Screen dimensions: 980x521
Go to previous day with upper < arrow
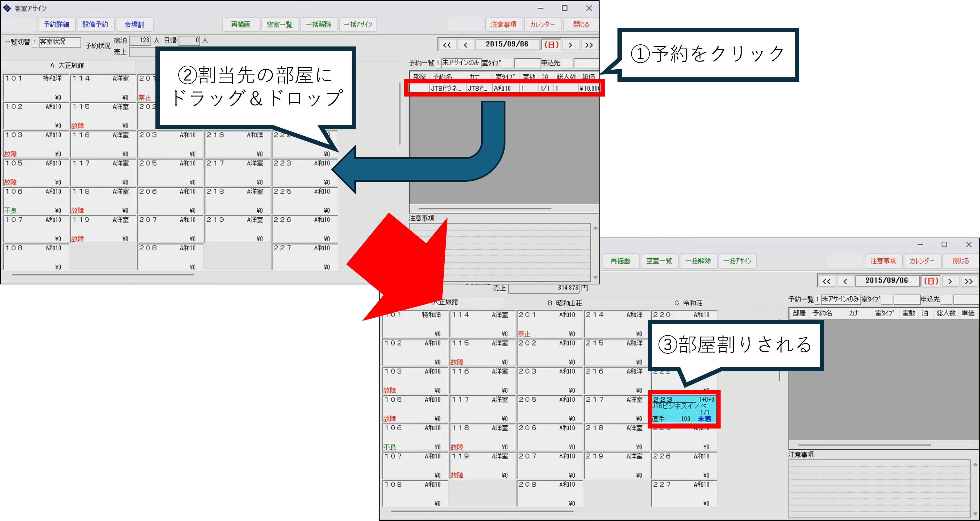tap(466, 45)
